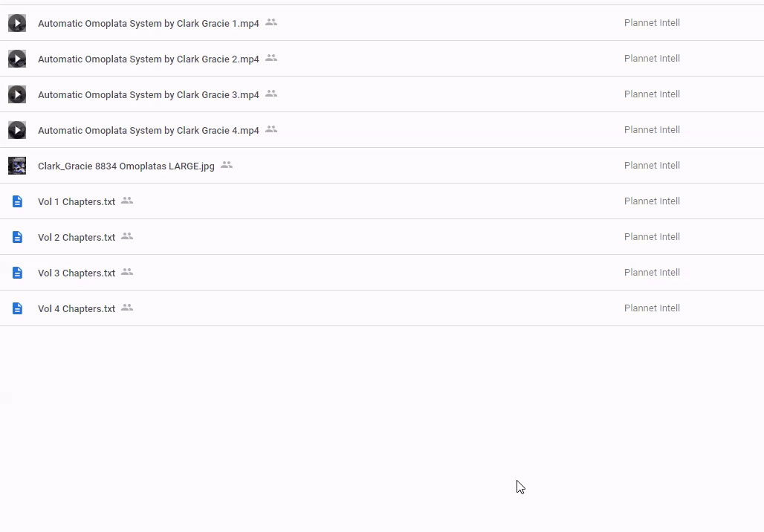
Task: Click shared people icon beside Clark Gracie 1.mp4
Action: pyautogui.click(x=271, y=22)
